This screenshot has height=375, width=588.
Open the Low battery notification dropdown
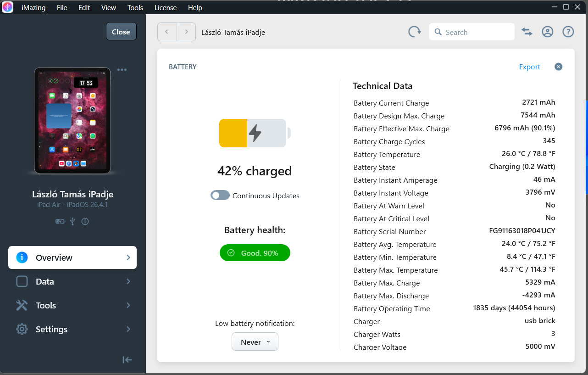point(255,342)
